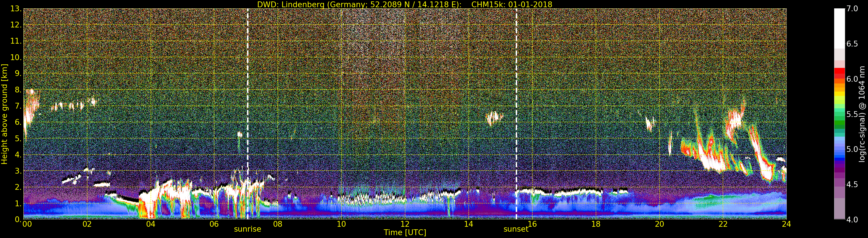Click the colorbar value label '7.0'
Image resolution: width=868 pixels, height=238 pixels.
coord(852,9)
